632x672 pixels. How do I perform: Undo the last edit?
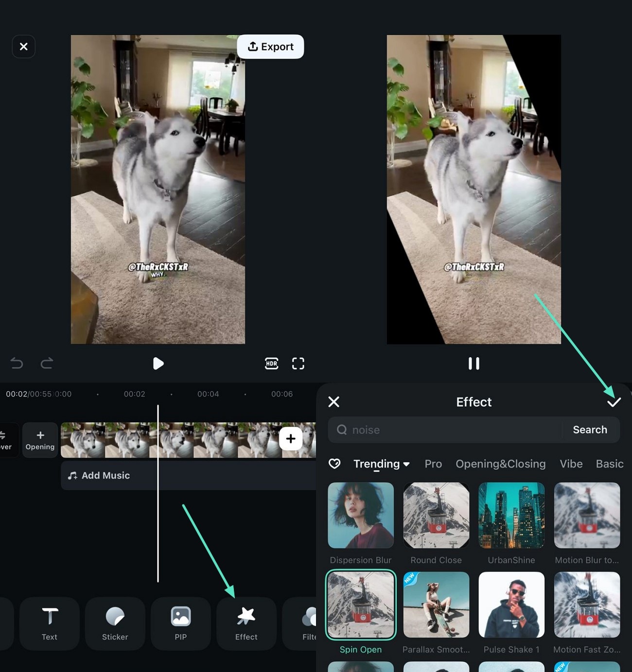point(17,363)
